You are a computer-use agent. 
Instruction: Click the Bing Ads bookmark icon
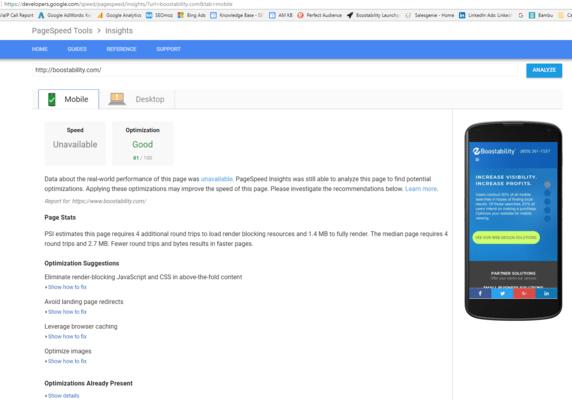point(181,15)
